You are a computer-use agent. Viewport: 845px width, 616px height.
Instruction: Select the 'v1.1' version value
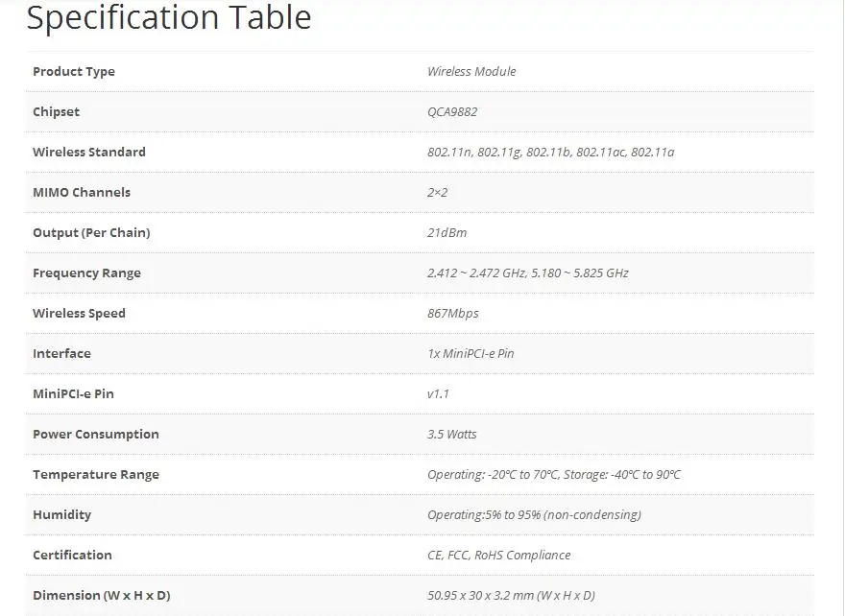(x=438, y=394)
